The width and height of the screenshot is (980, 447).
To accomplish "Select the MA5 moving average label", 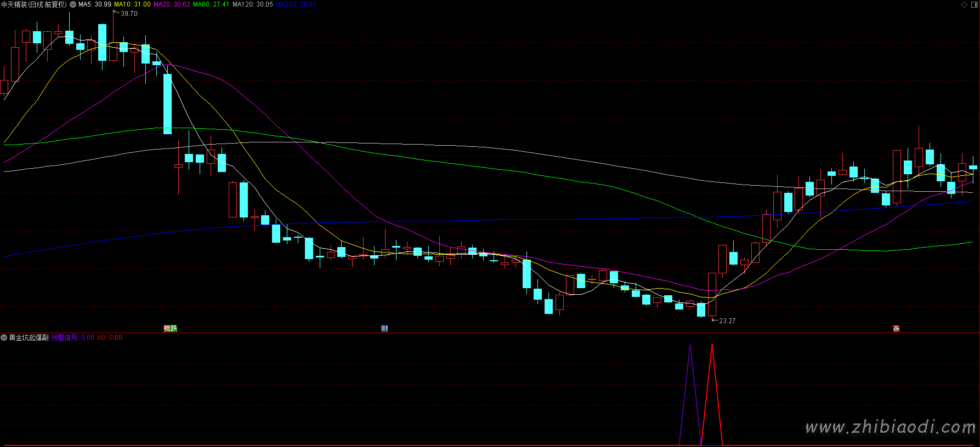I will tap(94, 4).
